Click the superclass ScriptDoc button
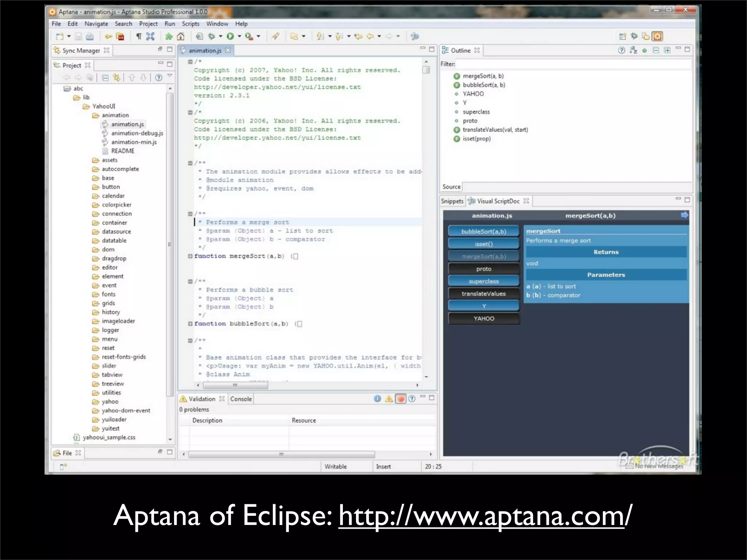The height and width of the screenshot is (560, 747). pyautogui.click(x=484, y=281)
